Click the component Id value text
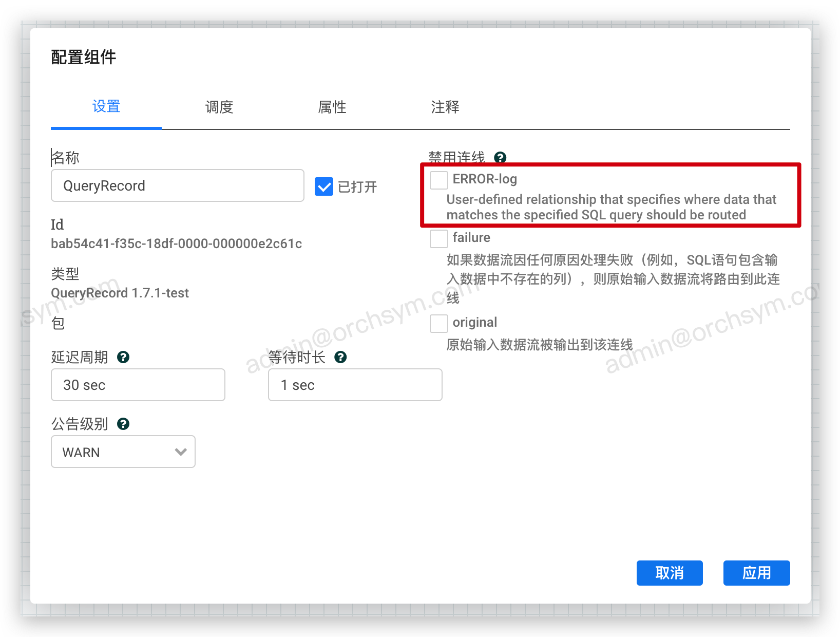 point(176,243)
